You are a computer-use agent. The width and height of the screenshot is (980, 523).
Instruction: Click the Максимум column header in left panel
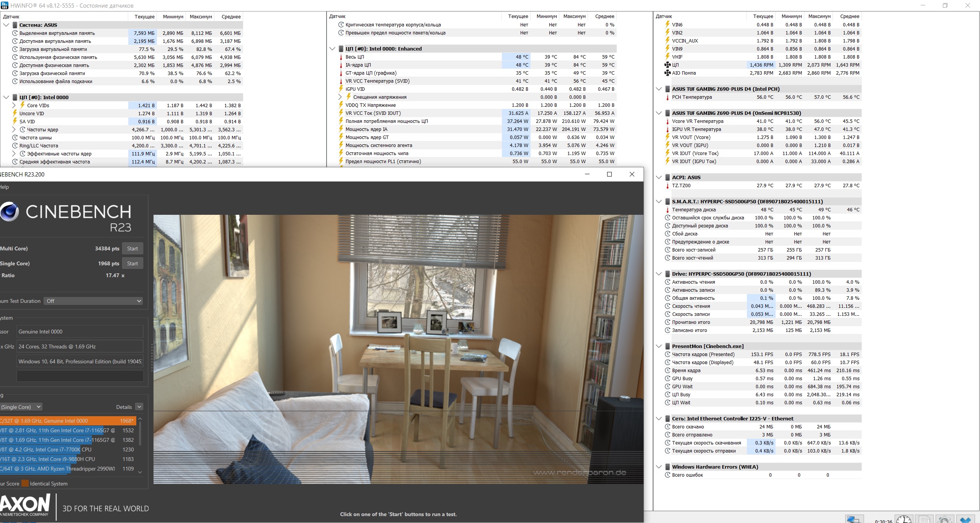click(201, 16)
